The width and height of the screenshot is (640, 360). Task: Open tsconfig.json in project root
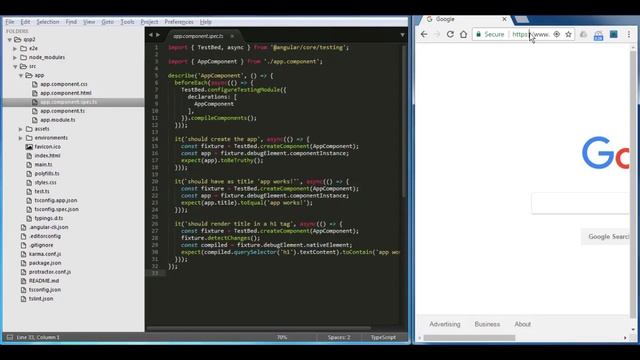pyautogui.click(x=44, y=290)
